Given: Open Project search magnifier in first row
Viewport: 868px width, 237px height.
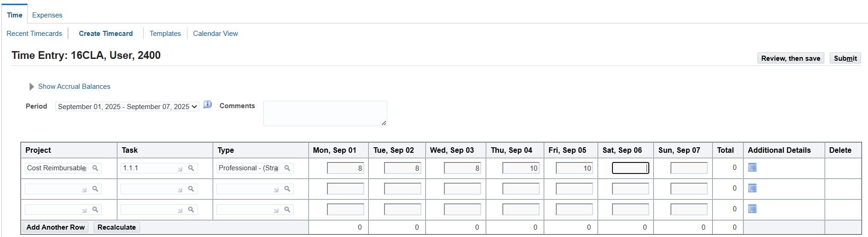Looking at the screenshot, I should click(95, 168).
